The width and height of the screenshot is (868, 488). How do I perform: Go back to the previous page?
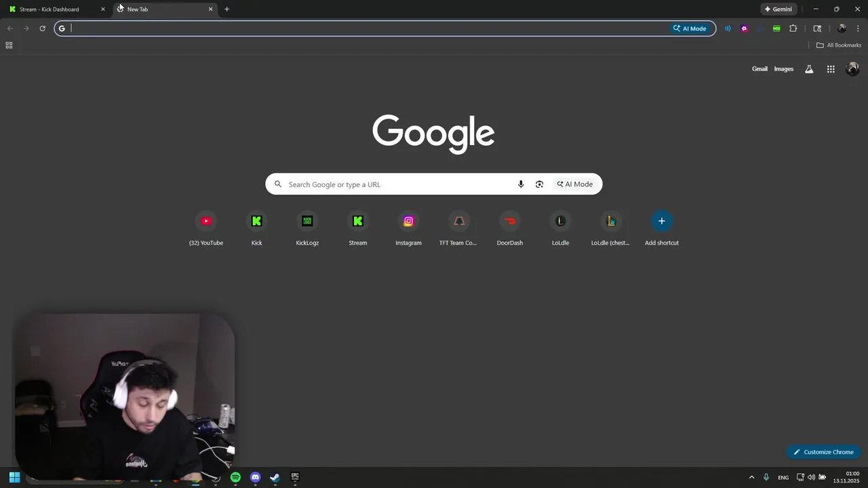coord(10,28)
